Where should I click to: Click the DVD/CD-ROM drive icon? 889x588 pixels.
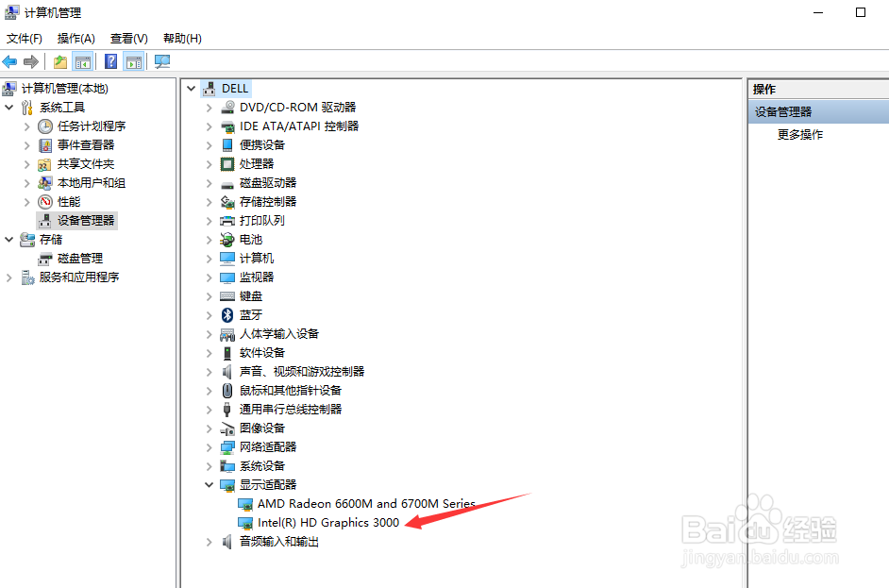click(227, 108)
